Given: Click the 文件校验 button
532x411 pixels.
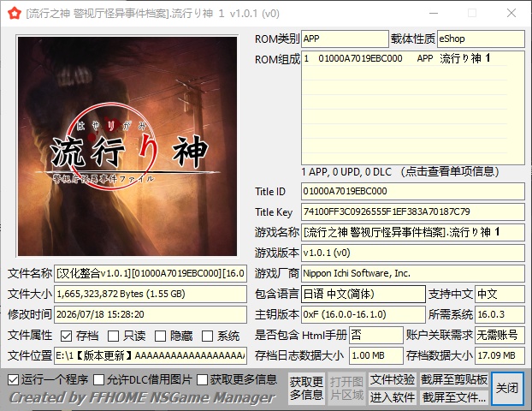Looking at the screenshot, I should click(x=393, y=380).
